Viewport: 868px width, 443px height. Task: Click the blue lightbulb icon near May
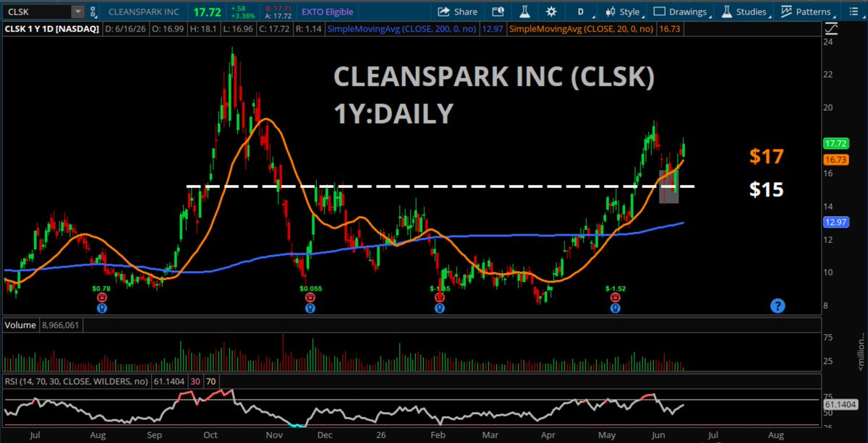[x=615, y=308]
